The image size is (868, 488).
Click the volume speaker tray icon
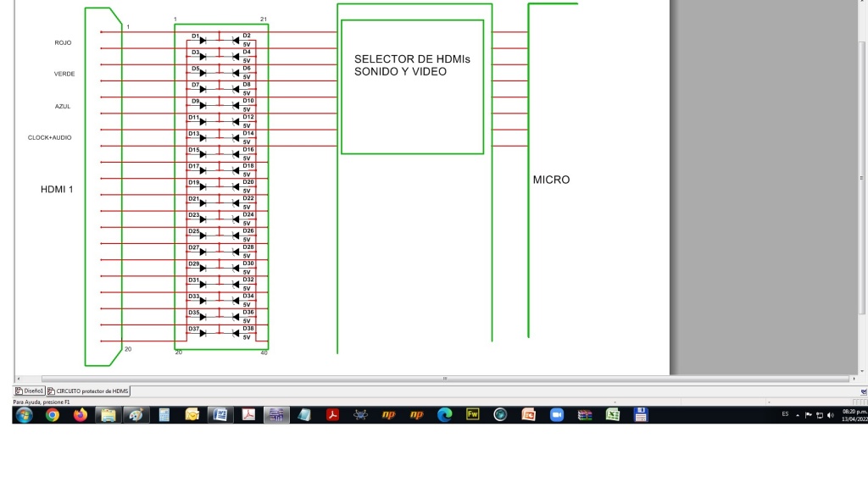[x=830, y=415]
